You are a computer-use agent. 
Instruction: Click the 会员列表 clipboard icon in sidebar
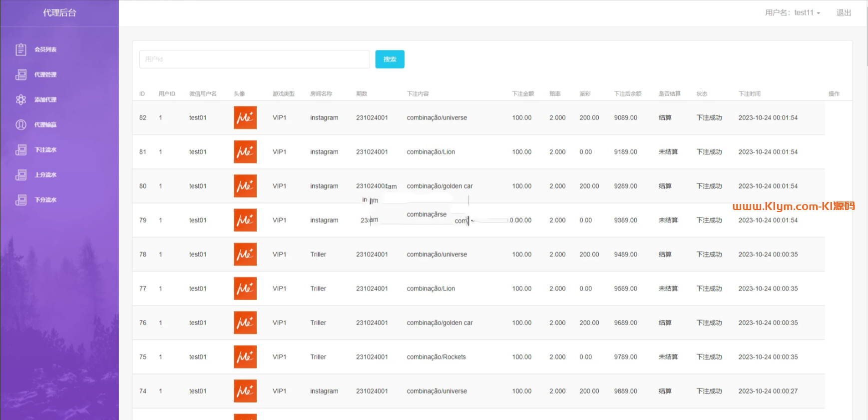(x=21, y=49)
